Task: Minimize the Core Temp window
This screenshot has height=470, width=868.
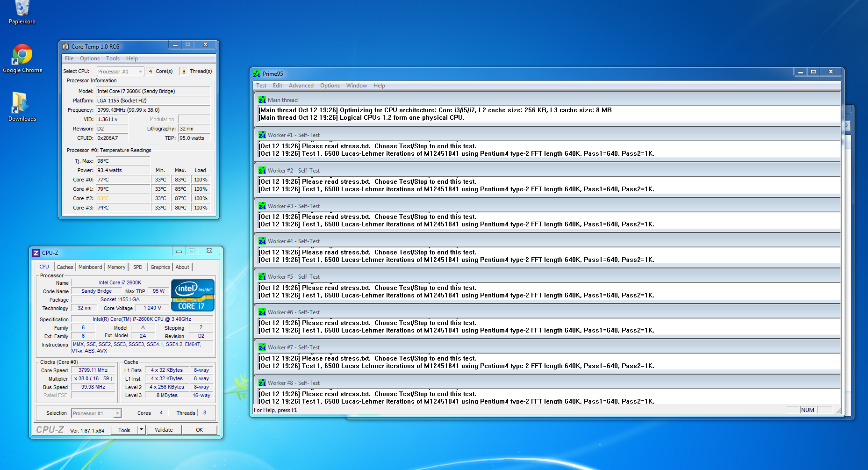Action: pos(175,45)
